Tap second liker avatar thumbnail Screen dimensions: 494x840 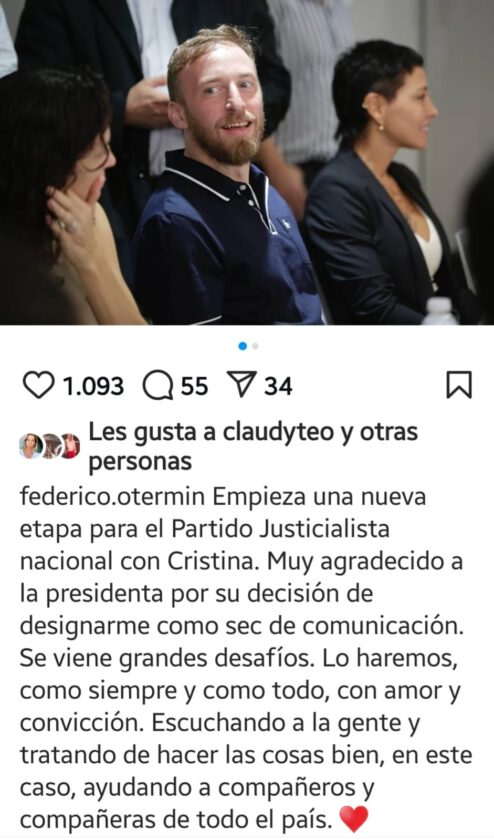(51, 446)
